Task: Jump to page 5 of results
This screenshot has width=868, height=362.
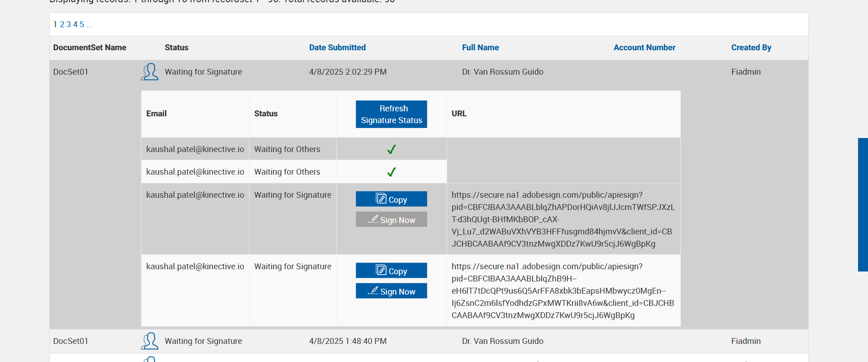Action: point(82,24)
